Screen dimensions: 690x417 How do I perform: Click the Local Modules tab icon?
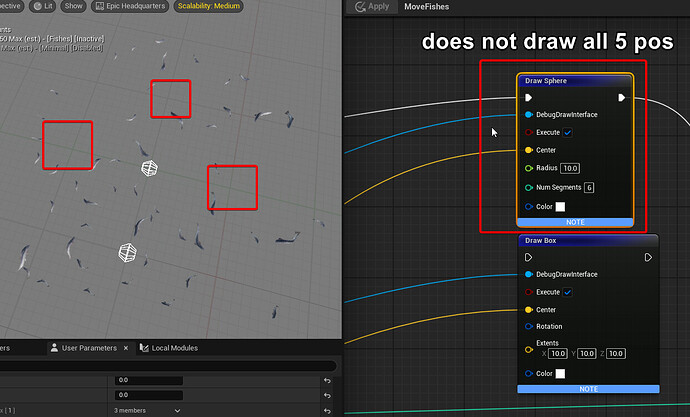pyautogui.click(x=144, y=348)
